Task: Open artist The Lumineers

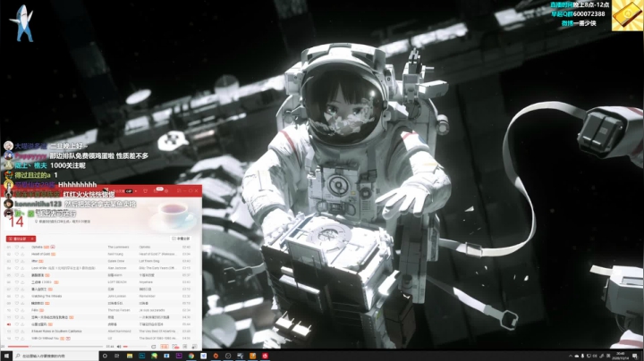Action: click(118, 247)
